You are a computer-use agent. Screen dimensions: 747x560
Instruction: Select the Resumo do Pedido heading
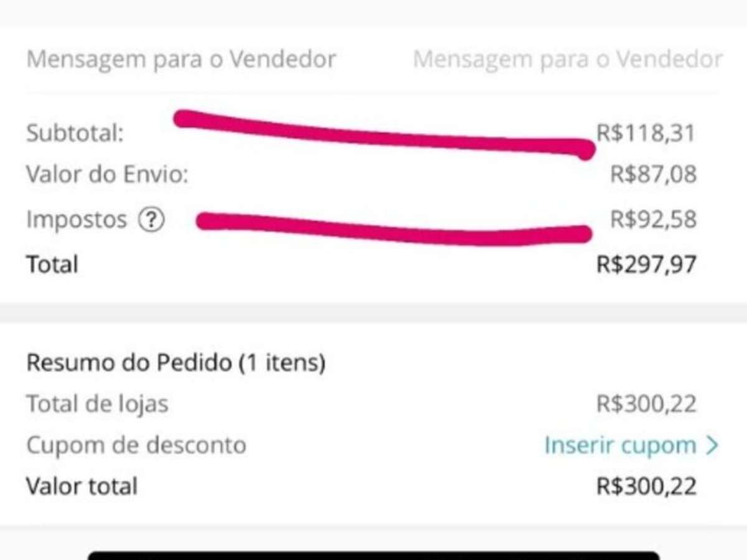point(176,362)
